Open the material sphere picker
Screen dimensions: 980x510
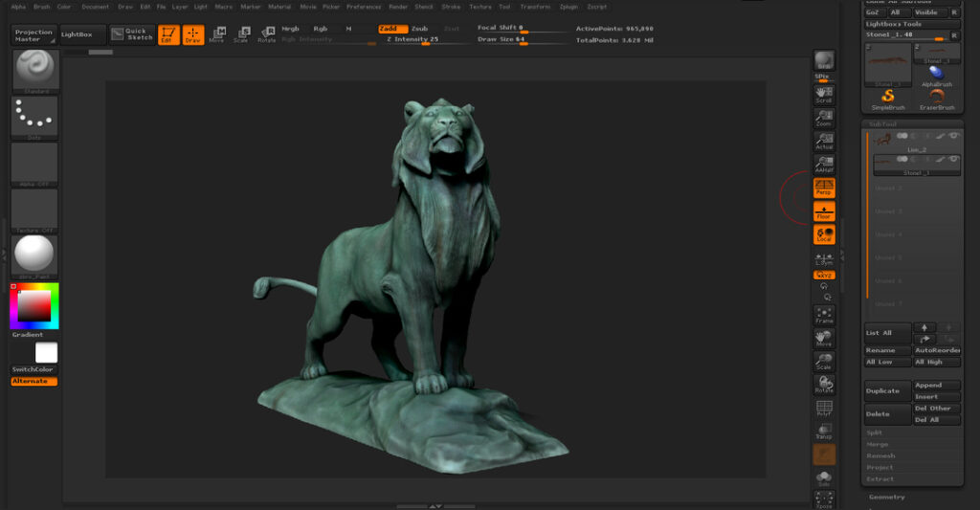pos(34,255)
